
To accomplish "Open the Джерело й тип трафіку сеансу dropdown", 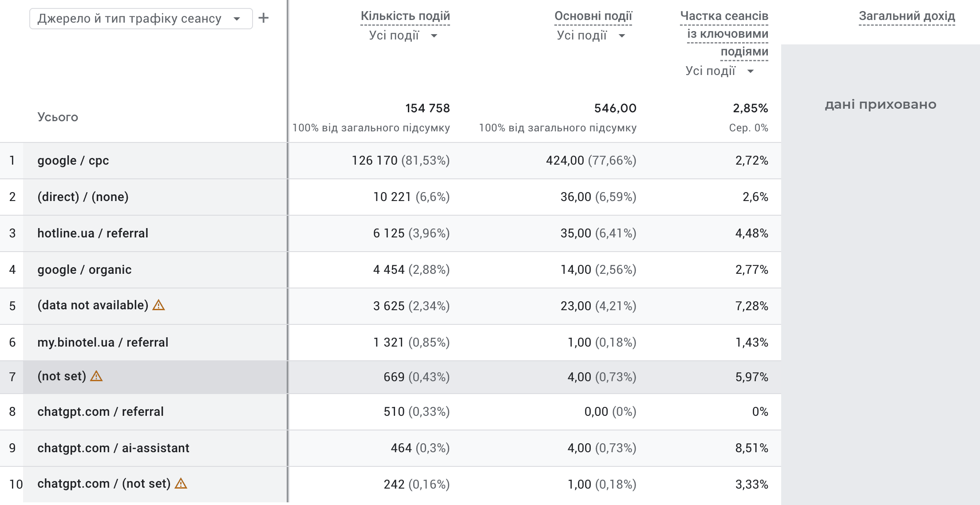I will (141, 19).
